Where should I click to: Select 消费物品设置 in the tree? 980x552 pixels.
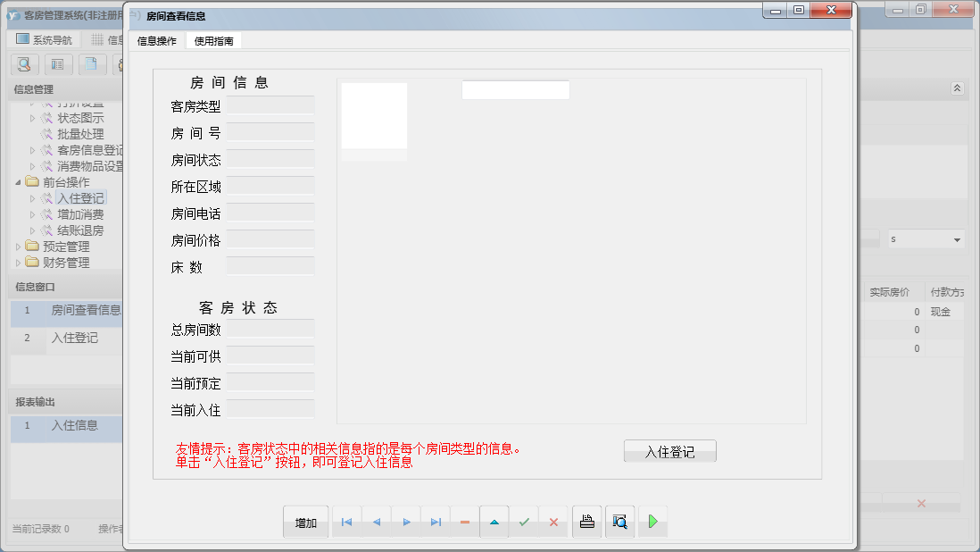[90, 167]
